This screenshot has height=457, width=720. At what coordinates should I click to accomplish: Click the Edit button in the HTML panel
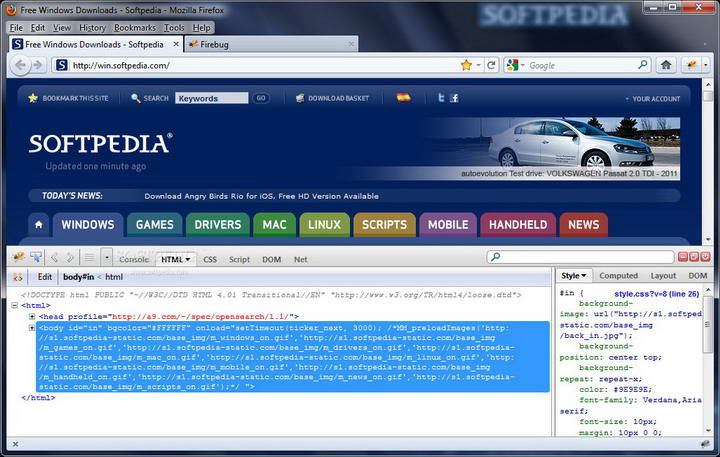pyautogui.click(x=45, y=277)
